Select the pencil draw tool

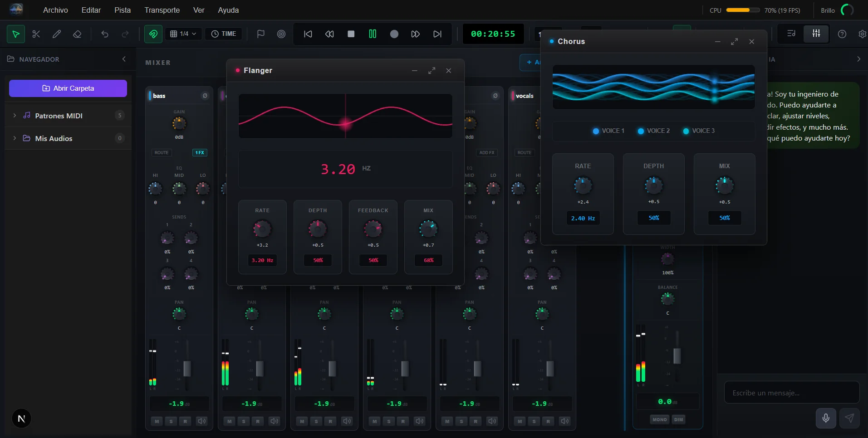(x=57, y=34)
